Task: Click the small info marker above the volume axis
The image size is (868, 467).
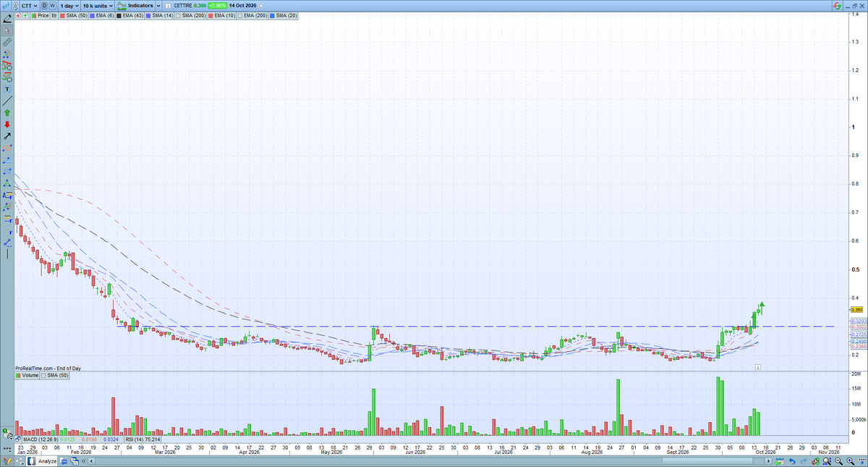Action: click(x=757, y=367)
